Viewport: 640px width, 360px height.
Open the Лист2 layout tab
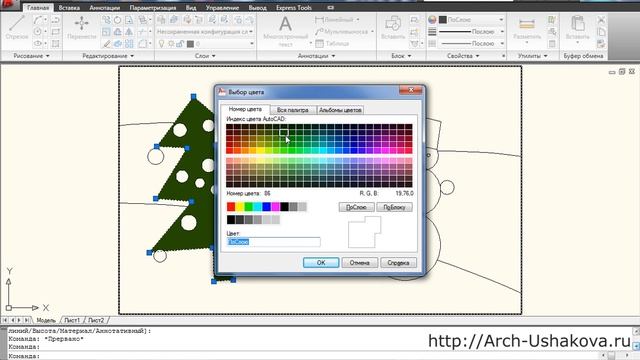(x=96, y=320)
